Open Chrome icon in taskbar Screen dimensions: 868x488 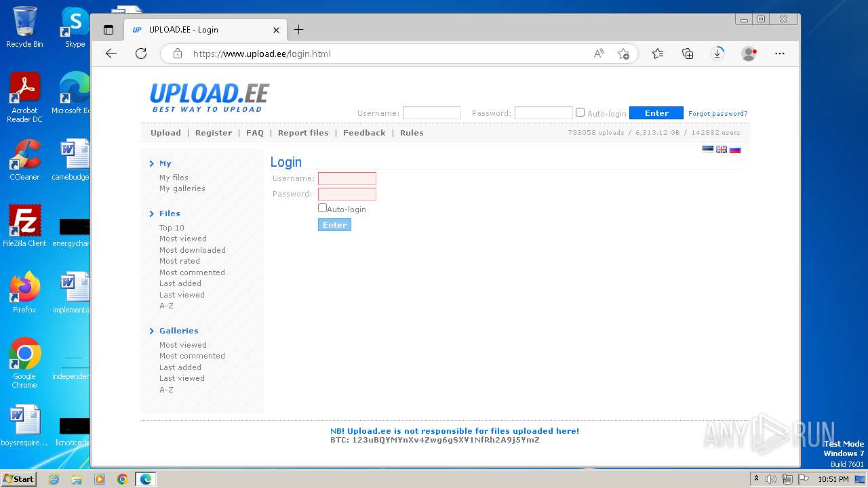(x=122, y=479)
